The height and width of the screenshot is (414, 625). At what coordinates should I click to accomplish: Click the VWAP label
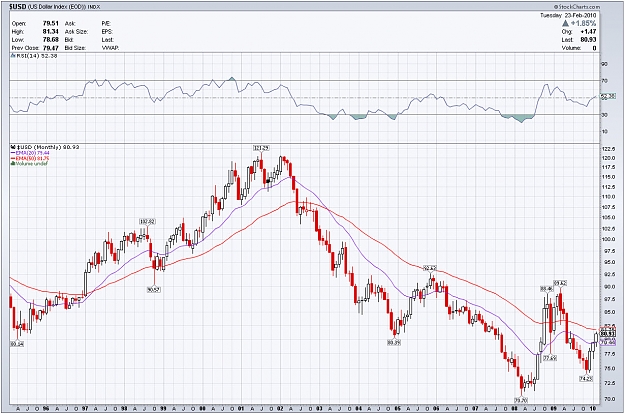pos(110,48)
